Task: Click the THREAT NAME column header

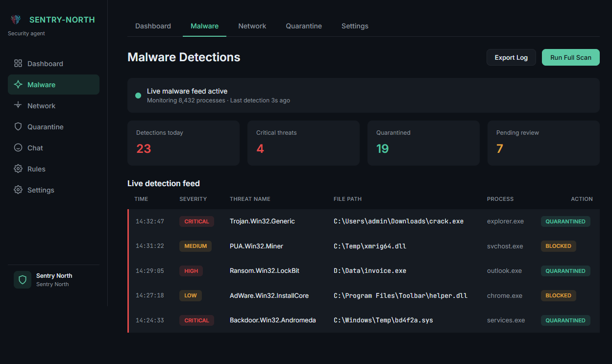Action: pyautogui.click(x=250, y=199)
